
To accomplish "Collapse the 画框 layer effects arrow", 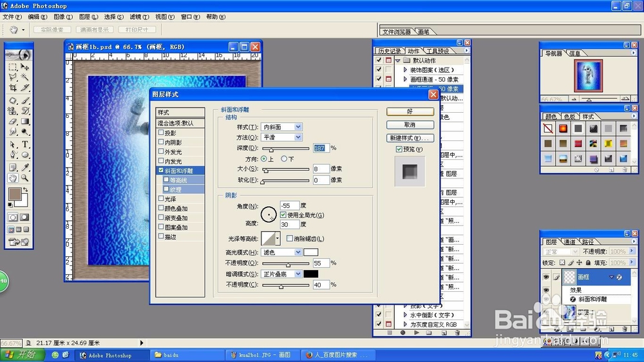I will click(612, 278).
